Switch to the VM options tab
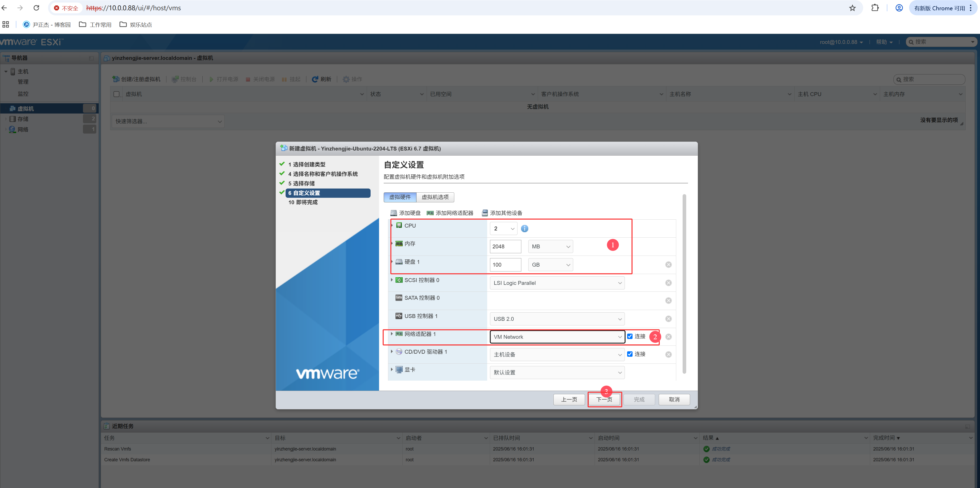The width and height of the screenshot is (980, 488). (435, 197)
